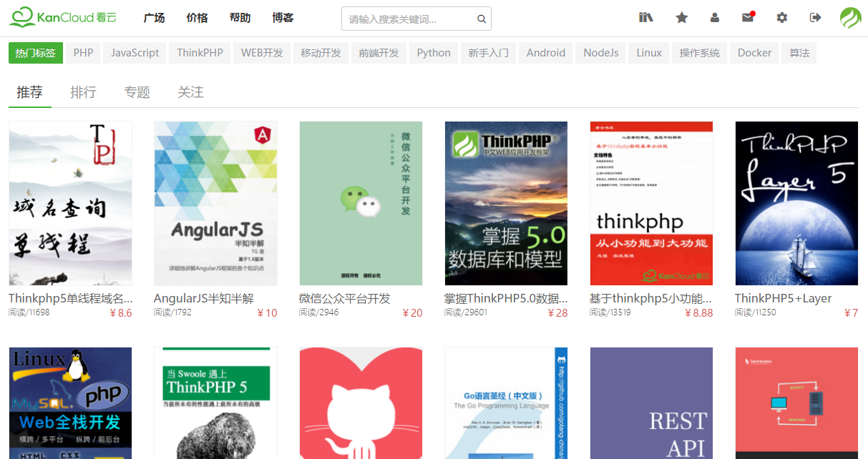Open the GitHub cat heart cover
The width and height of the screenshot is (868, 459).
[361, 403]
